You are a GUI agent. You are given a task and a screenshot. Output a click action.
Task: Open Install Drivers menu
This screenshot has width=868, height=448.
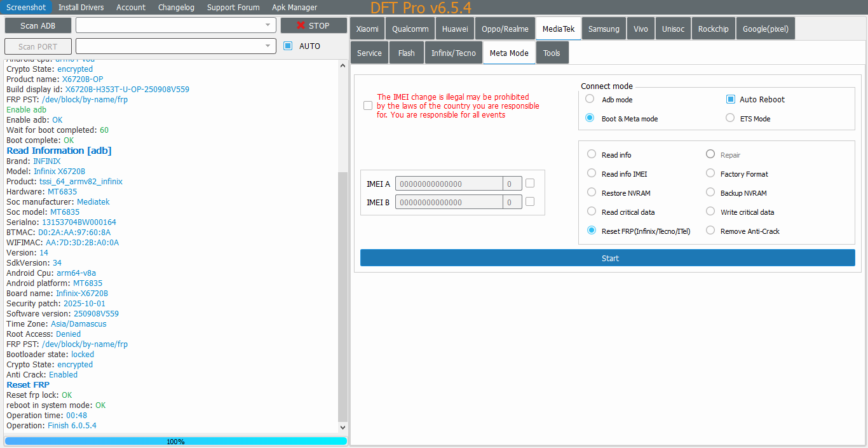(81, 7)
